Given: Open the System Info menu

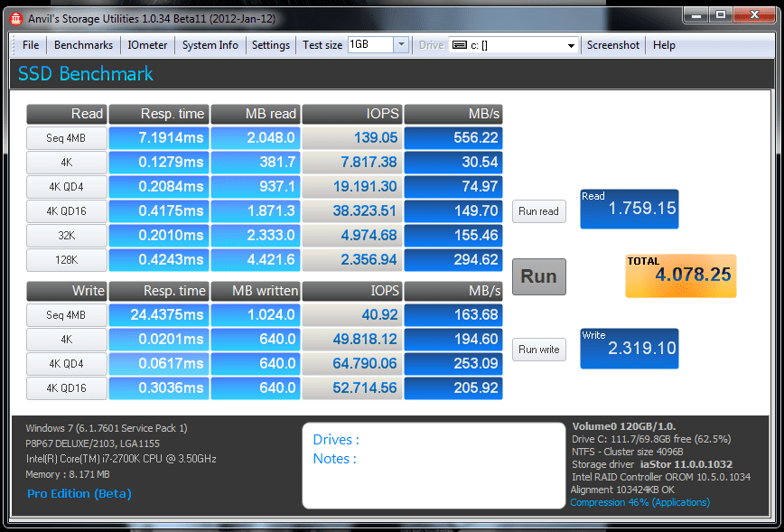Looking at the screenshot, I should [210, 45].
